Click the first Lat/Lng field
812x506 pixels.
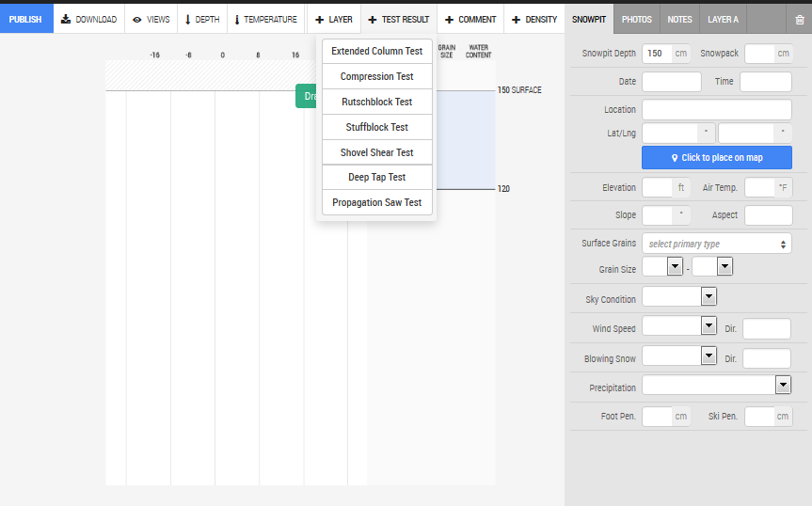click(x=670, y=133)
